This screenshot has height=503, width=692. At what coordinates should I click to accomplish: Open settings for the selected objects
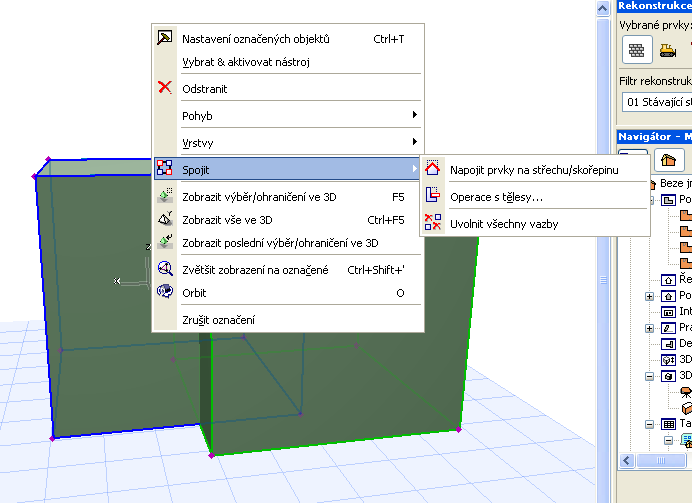[x=289, y=39]
